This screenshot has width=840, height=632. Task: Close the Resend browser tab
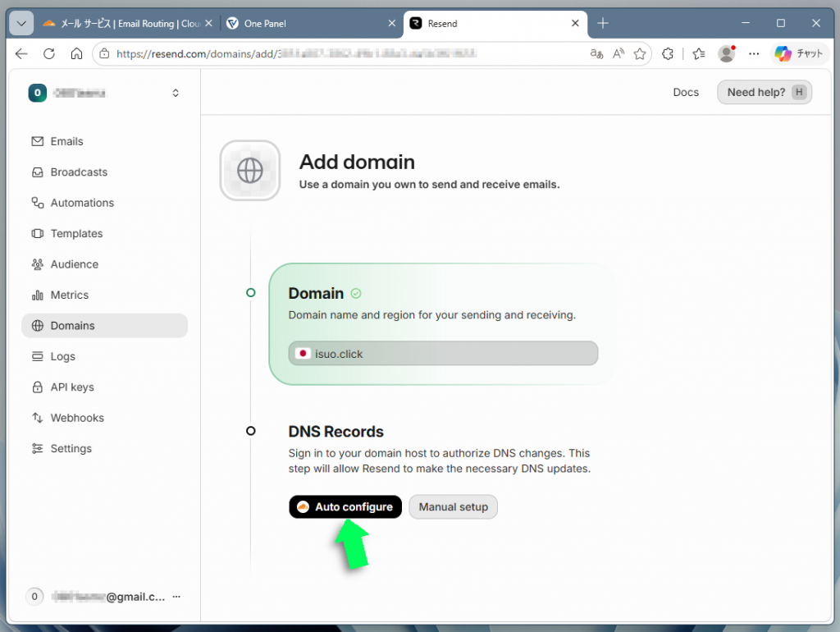pos(575,23)
